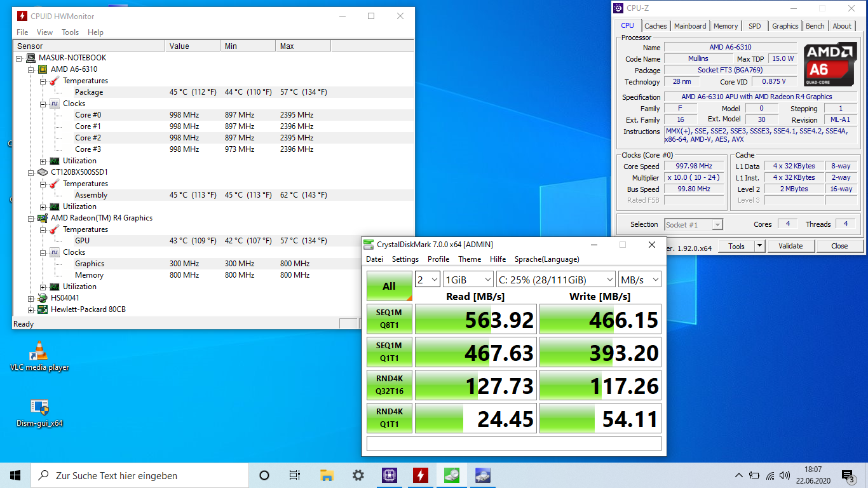
Task: Run all tests with the All button
Action: coord(390,286)
